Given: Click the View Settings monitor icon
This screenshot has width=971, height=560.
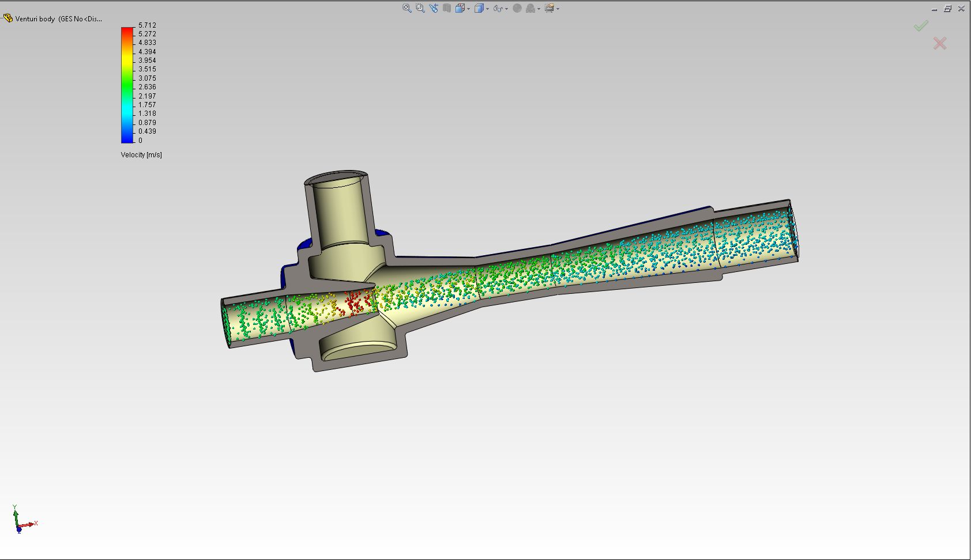Looking at the screenshot, I should tap(550, 8).
